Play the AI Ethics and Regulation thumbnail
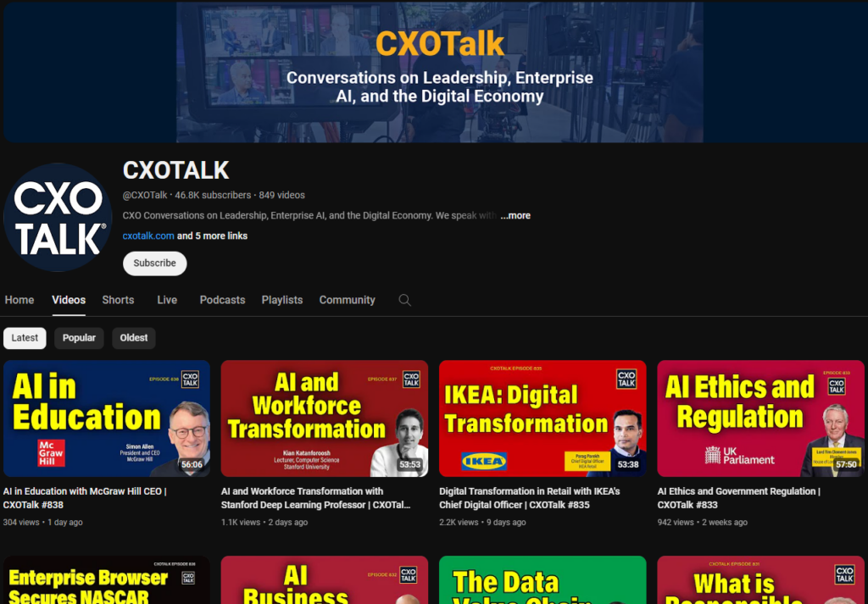868x604 pixels. point(760,418)
